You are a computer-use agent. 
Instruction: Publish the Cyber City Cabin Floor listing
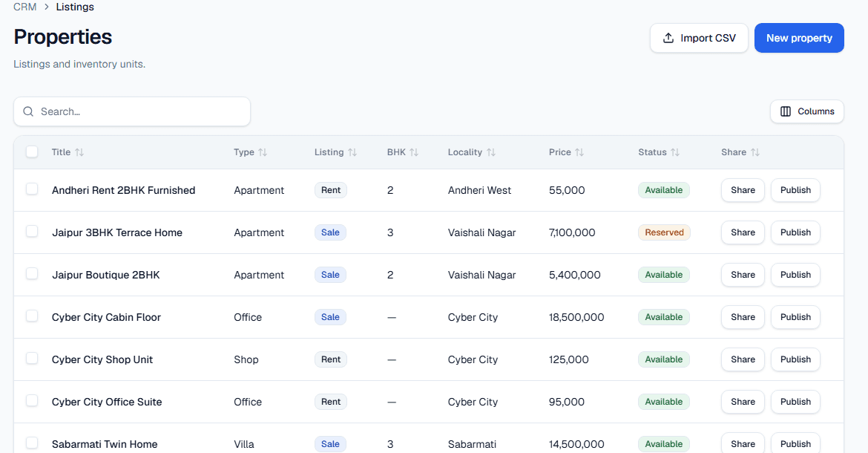[795, 317]
